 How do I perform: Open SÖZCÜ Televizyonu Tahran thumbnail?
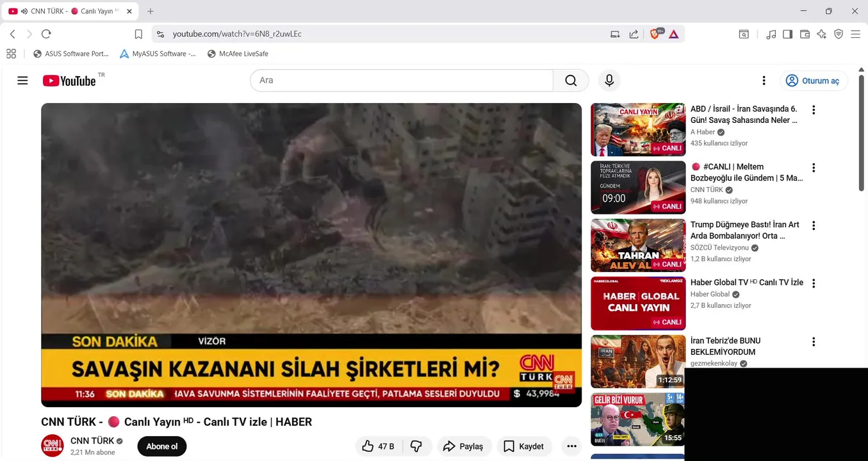[x=638, y=245]
